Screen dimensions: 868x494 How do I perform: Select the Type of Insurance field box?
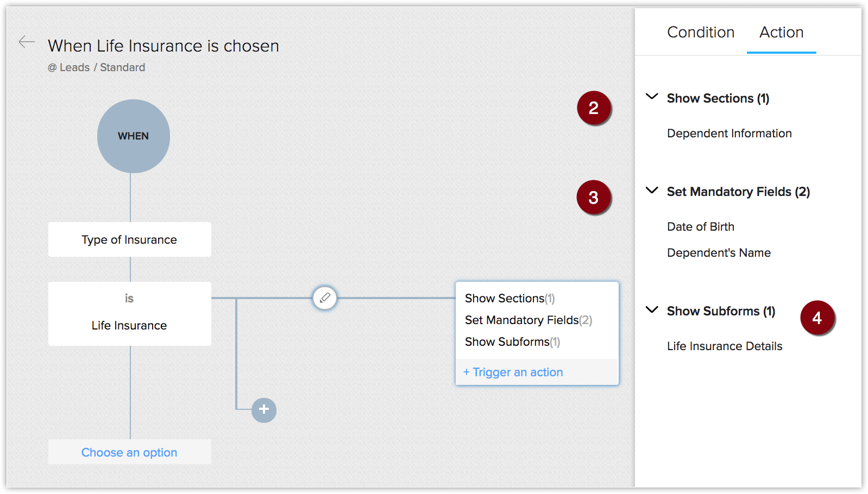[x=129, y=239]
